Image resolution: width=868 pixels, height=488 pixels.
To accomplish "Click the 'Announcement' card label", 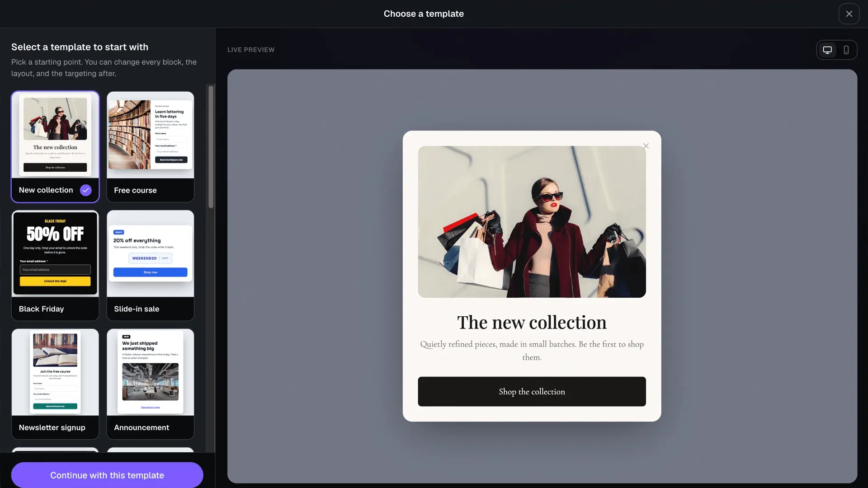I will pyautogui.click(x=142, y=427).
